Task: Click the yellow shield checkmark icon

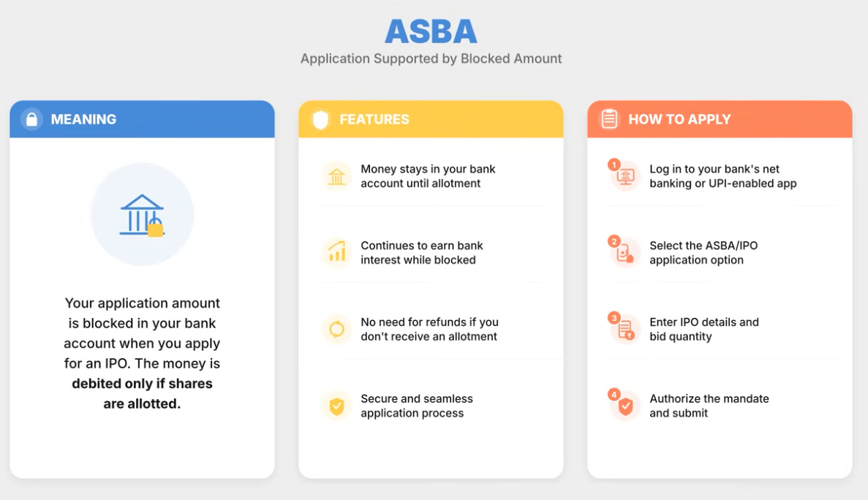Action: pos(336,406)
